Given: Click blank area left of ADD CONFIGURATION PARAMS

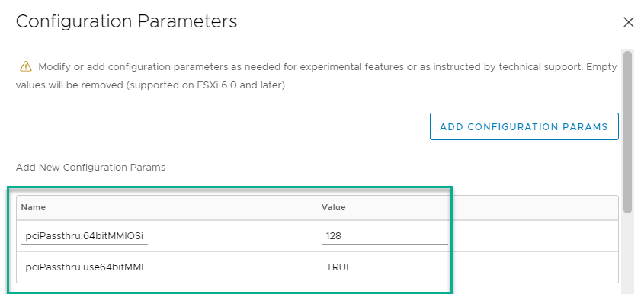Looking at the screenshot, I should pyautogui.click(x=222, y=126).
